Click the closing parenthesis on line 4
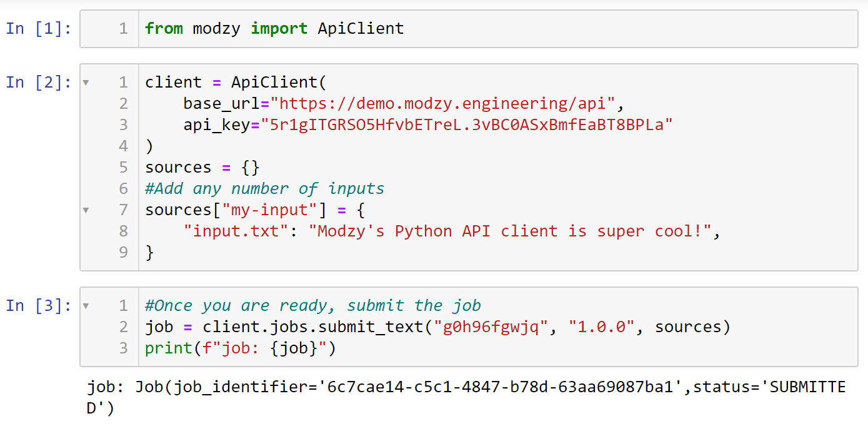 pos(149,146)
